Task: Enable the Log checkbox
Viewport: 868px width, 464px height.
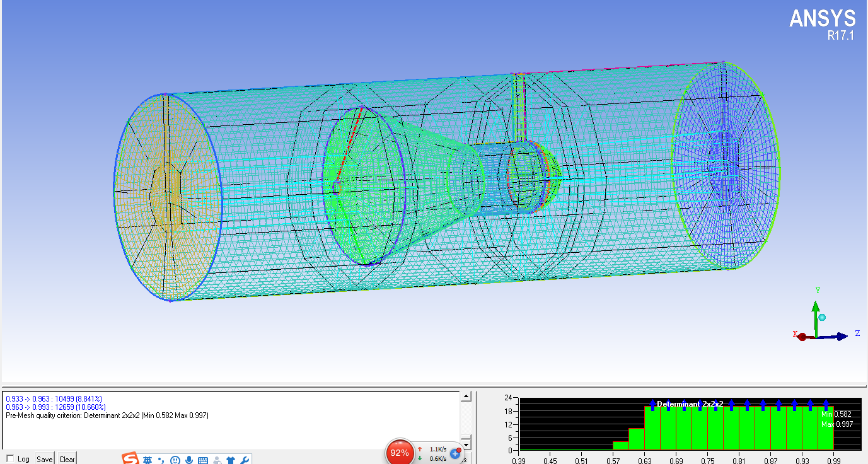Action: [x=9, y=459]
